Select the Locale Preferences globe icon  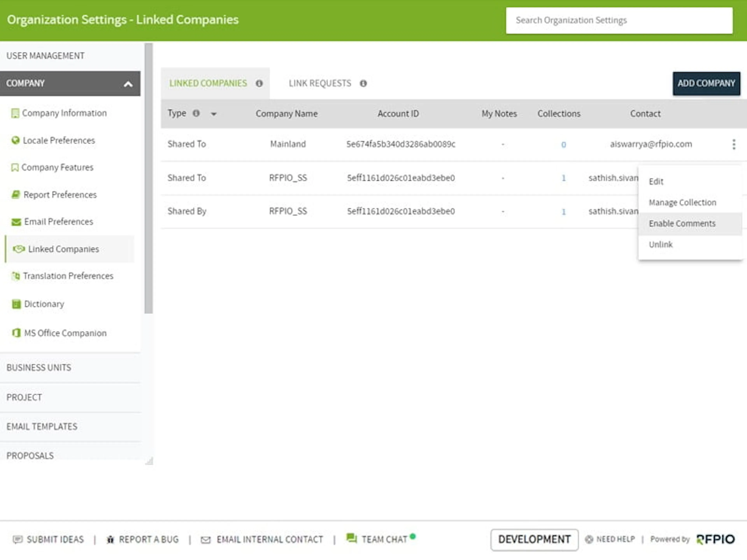pyautogui.click(x=16, y=140)
